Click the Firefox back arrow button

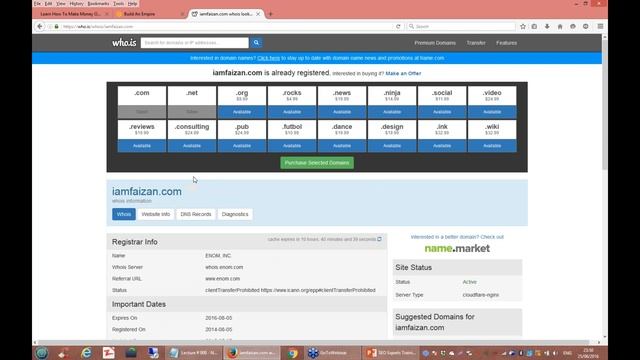[x=40, y=26]
